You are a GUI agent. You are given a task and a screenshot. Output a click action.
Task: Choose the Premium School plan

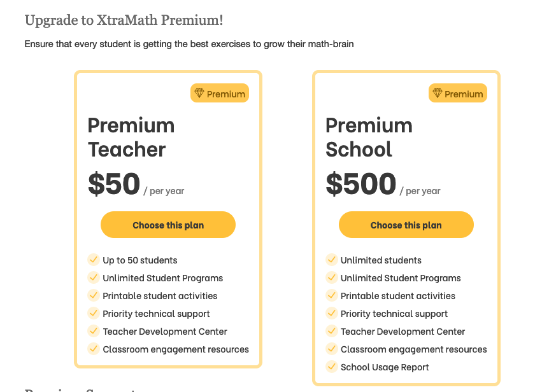tap(406, 225)
